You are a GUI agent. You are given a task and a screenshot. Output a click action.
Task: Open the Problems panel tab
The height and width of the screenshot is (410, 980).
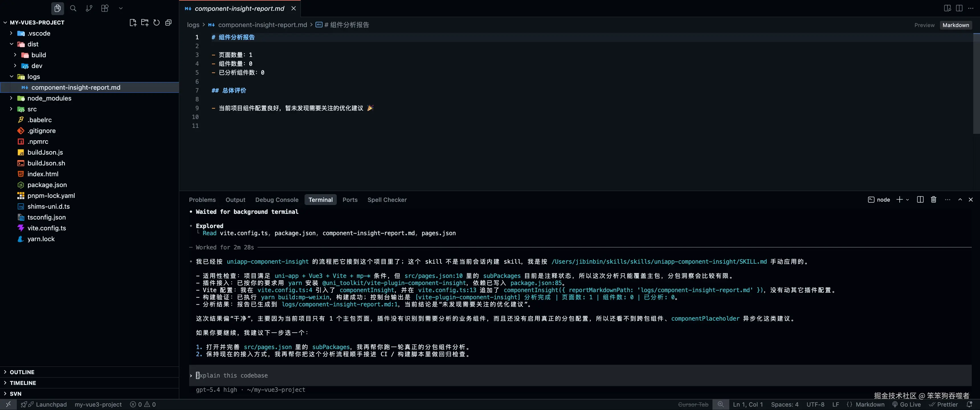tap(202, 200)
